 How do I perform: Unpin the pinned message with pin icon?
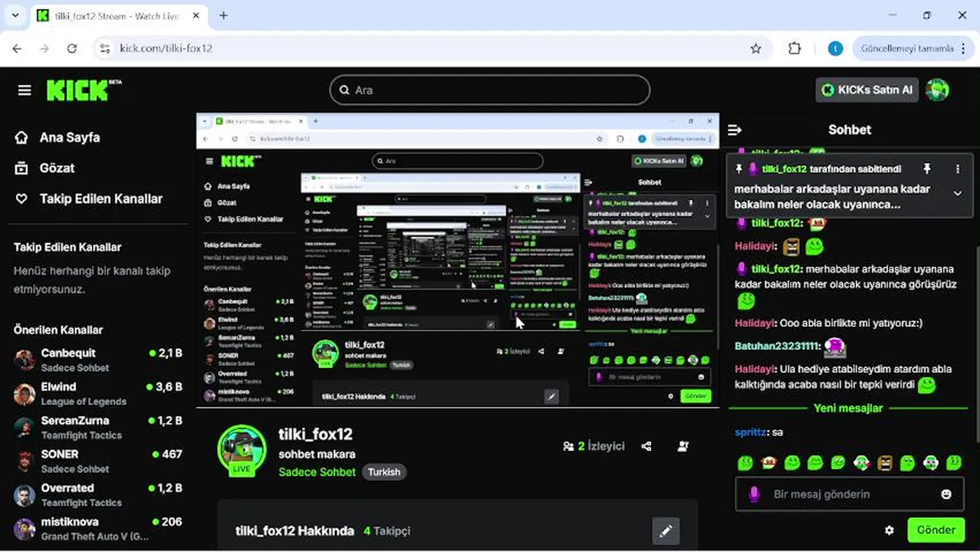pyautogui.click(x=927, y=169)
